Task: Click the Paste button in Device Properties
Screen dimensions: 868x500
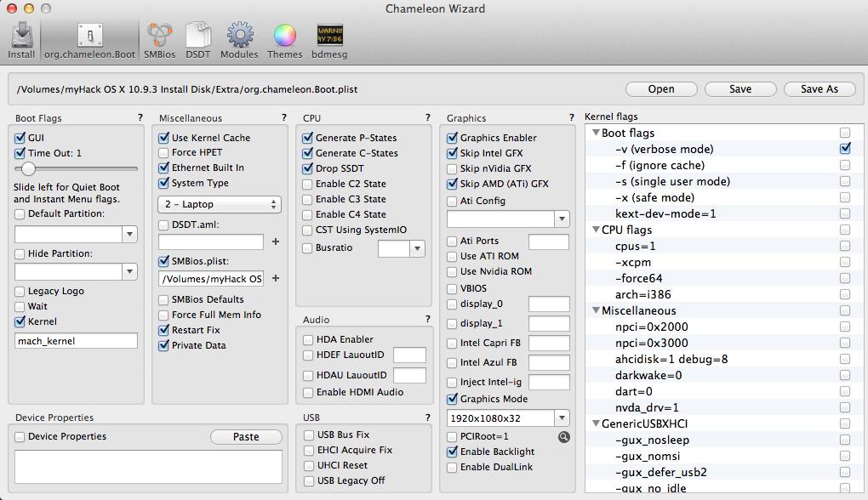Action: pyautogui.click(x=246, y=437)
